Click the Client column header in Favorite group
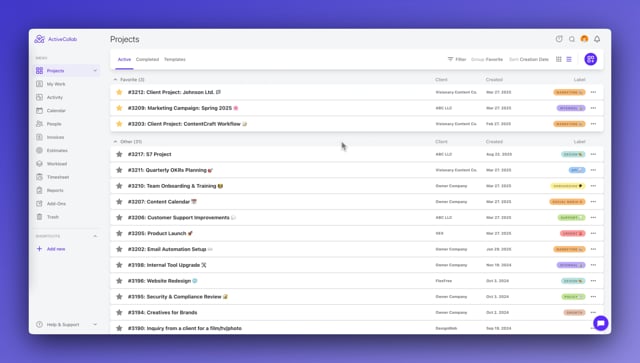 coord(441,80)
